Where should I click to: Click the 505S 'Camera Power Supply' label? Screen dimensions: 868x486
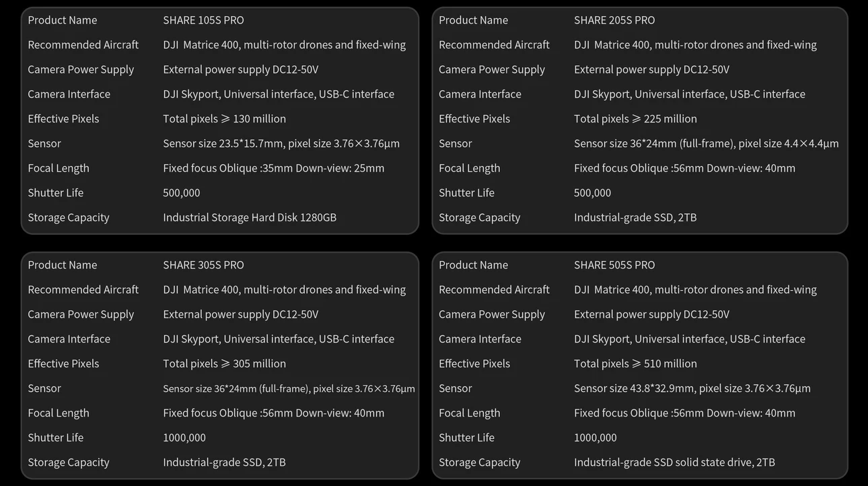click(492, 314)
